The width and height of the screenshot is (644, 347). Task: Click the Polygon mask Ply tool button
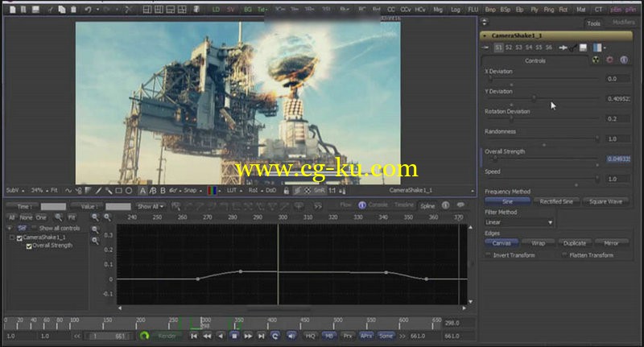click(535, 9)
